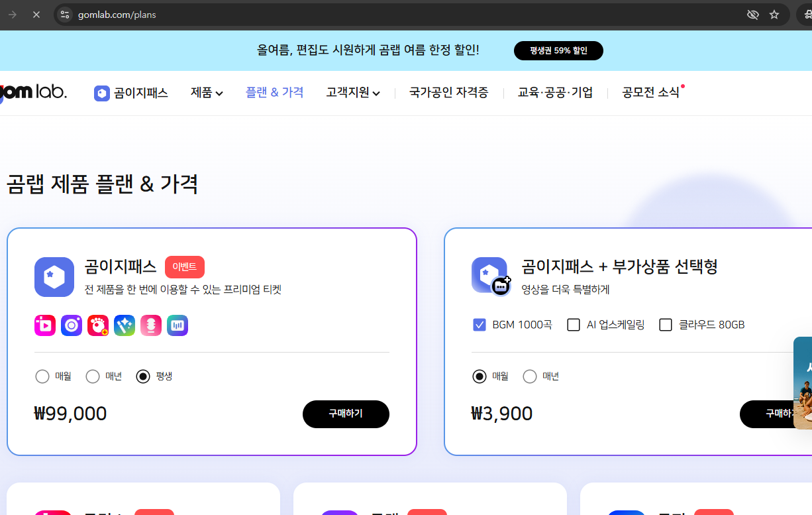
Task: Open the 평생권 59% 할인 banner button
Action: pos(558,50)
